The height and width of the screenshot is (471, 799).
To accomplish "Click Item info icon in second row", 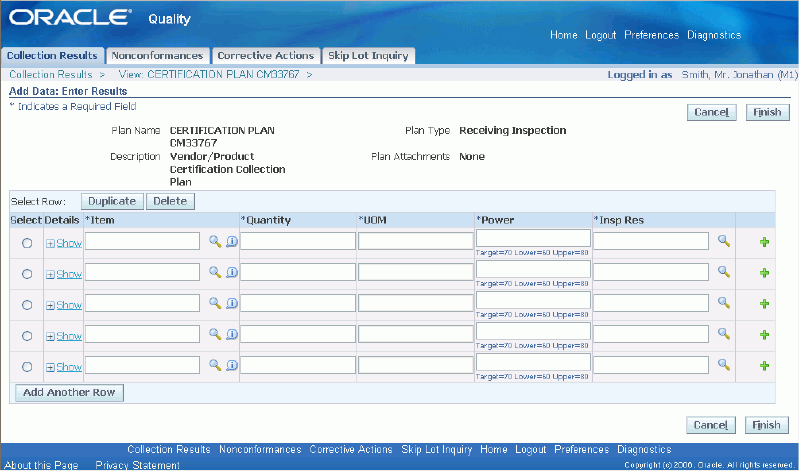I will (232, 273).
